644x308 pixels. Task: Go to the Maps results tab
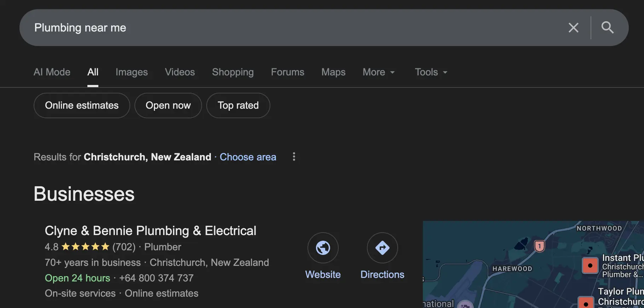click(x=333, y=72)
